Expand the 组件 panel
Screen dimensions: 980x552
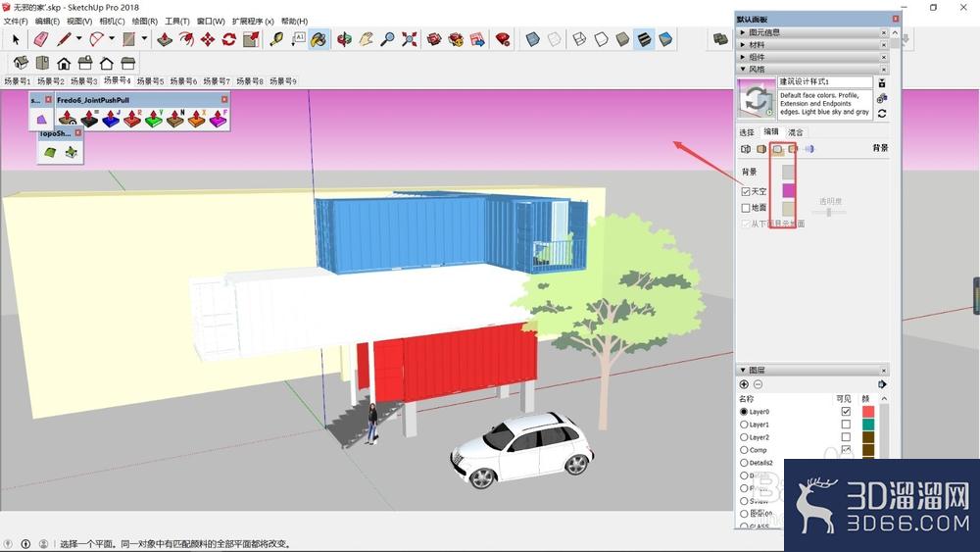point(813,56)
